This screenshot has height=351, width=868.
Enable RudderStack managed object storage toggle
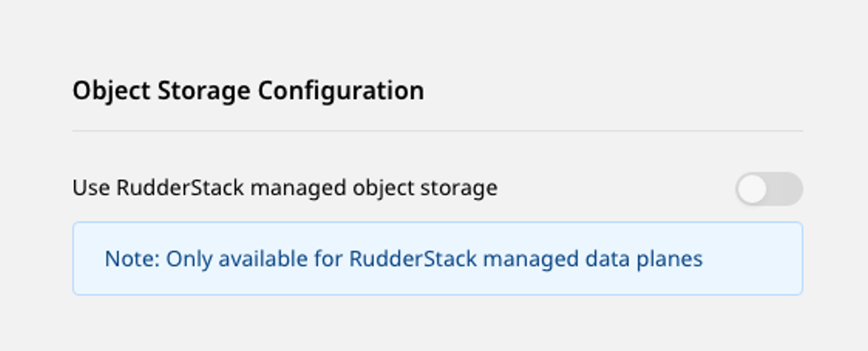pos(769,189)
